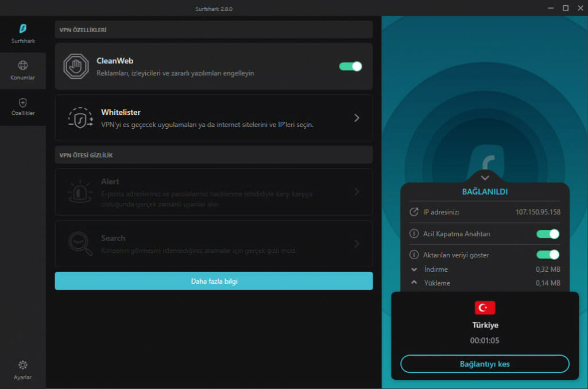Click the Yükleme upload arrow icon
The image size is (588, 389).
(414, 283)
